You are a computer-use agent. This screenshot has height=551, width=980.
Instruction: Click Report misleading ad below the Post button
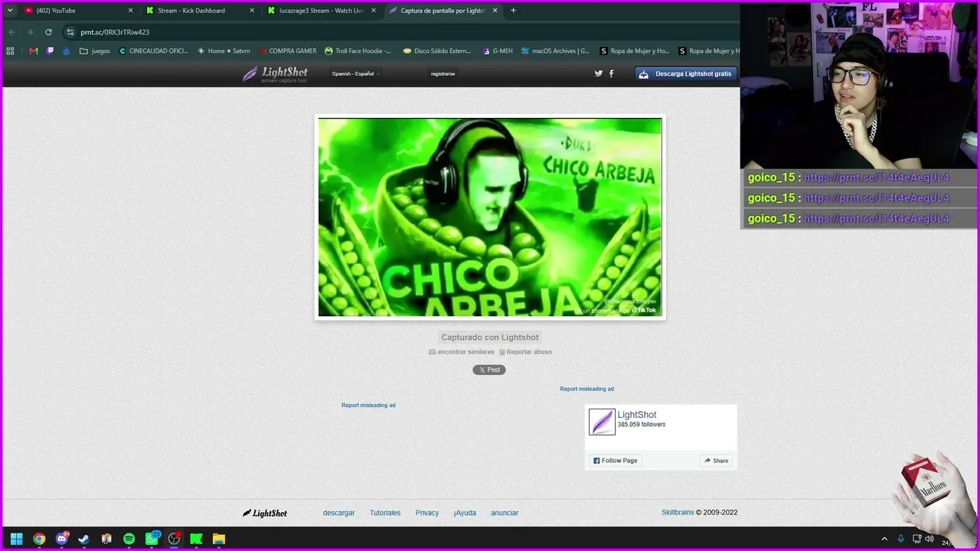pyautogui.click(x=368, y=406)
